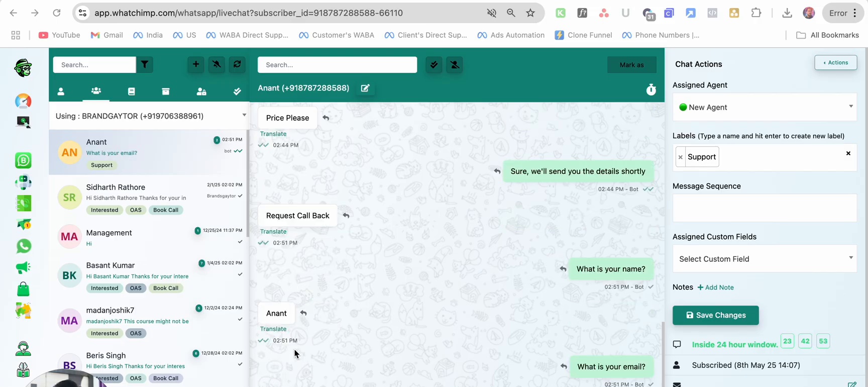Remove the Support label tag
Screen dimensions: 868x387
point(680,157)
